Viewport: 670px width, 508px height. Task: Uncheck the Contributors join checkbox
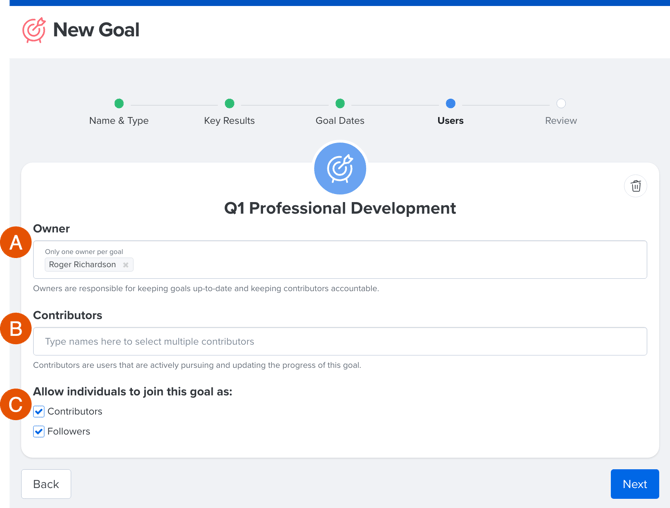point(39,411)
